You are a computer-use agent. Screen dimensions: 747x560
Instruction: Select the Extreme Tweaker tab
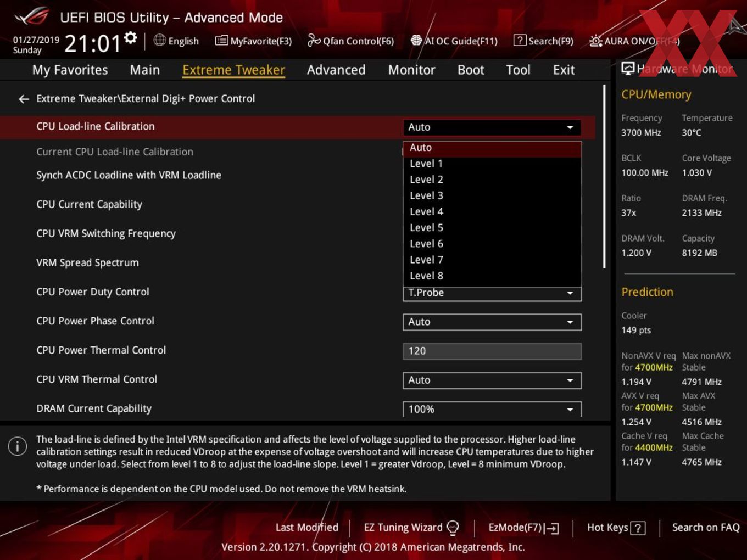click(233, 70)
